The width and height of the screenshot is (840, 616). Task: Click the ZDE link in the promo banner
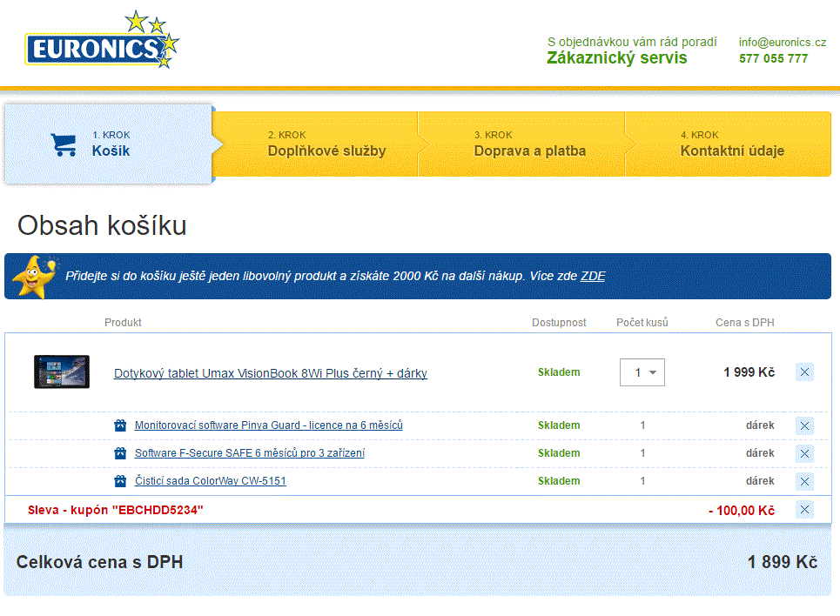[593, 277]
